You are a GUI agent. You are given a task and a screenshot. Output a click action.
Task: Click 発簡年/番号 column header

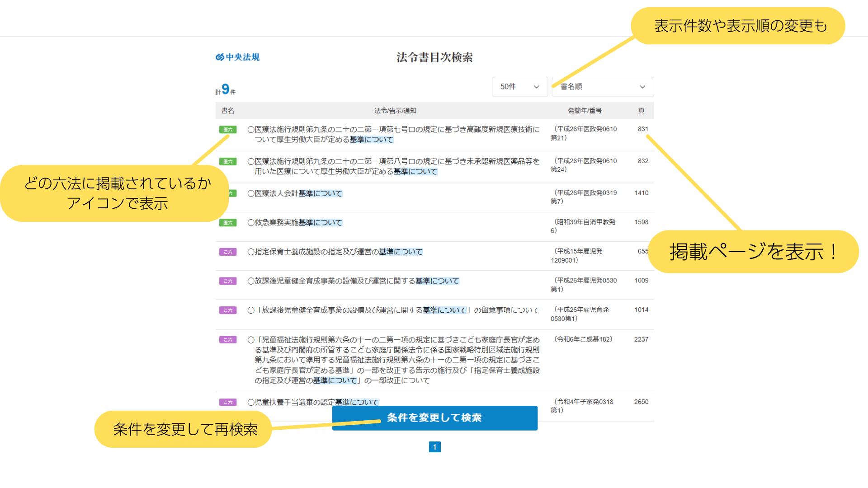[585, 111]
